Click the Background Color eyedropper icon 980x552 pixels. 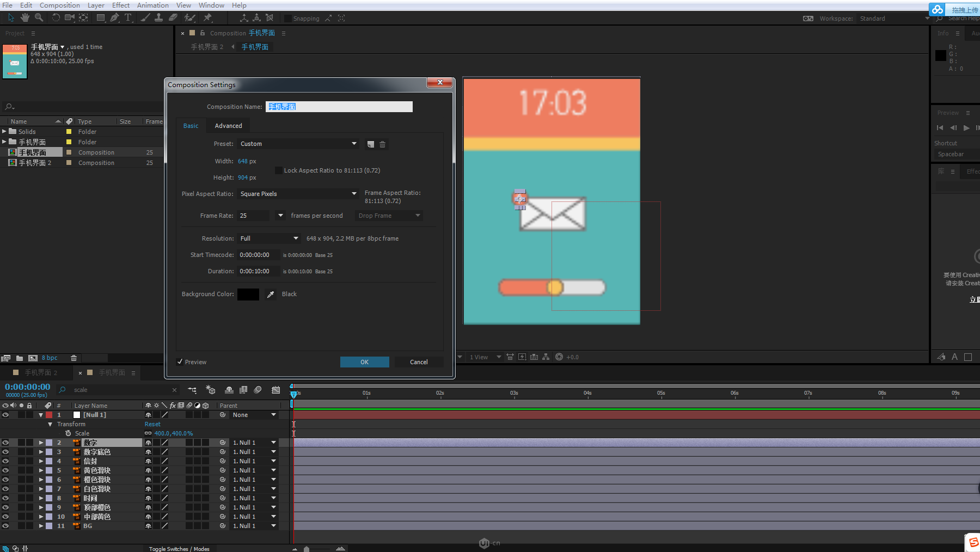271,295
